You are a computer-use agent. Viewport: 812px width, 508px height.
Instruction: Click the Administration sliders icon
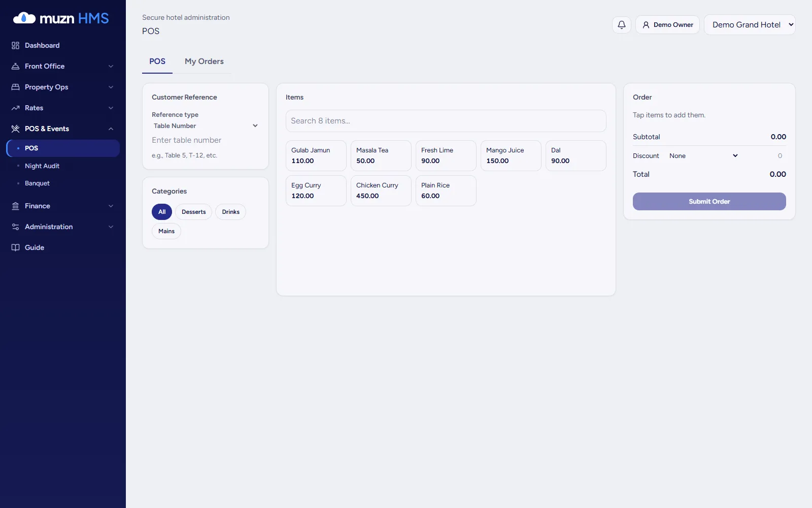(x=15, y=227)
